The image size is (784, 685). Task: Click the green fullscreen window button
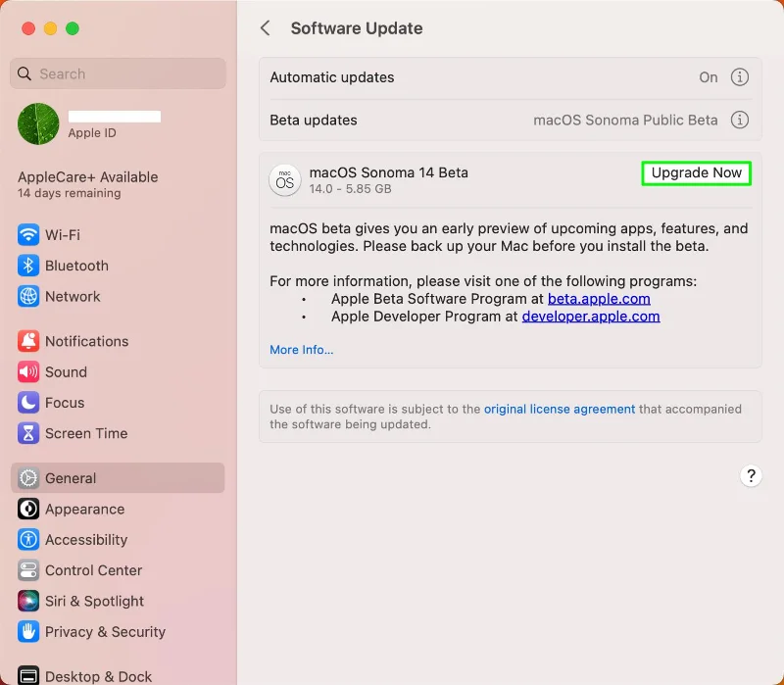(x=73, y=28)
